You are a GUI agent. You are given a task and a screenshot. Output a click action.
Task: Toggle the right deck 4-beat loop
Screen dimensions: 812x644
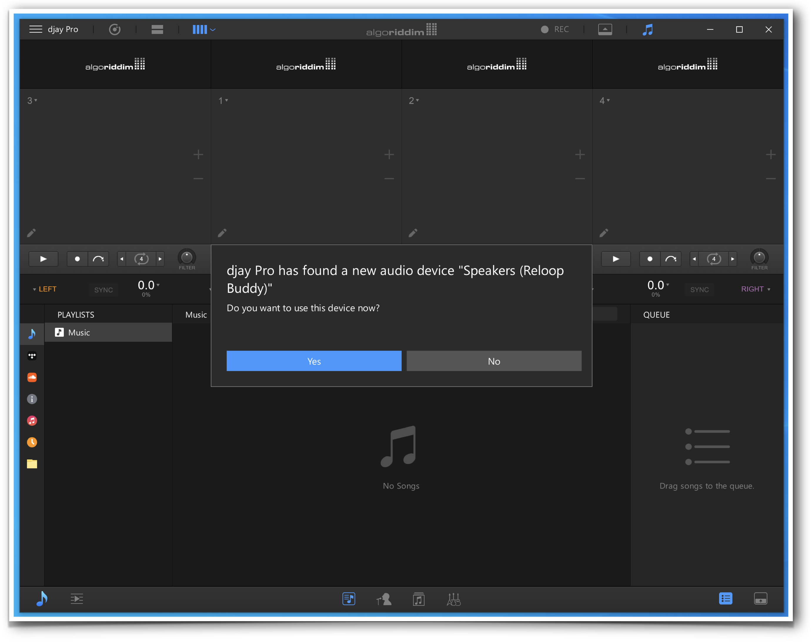tap(714, 259)
